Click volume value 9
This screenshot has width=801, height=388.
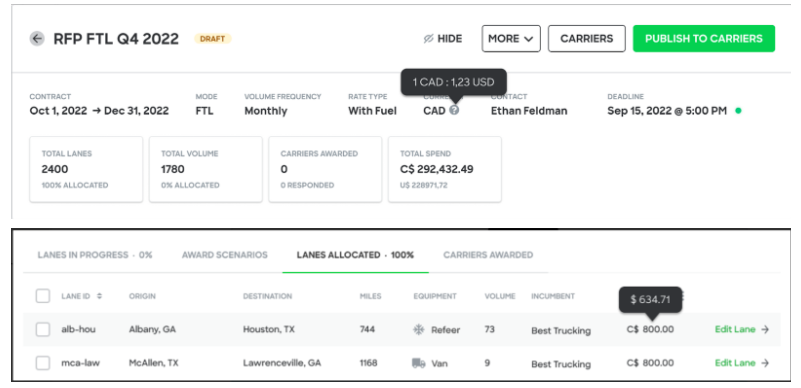487,363
